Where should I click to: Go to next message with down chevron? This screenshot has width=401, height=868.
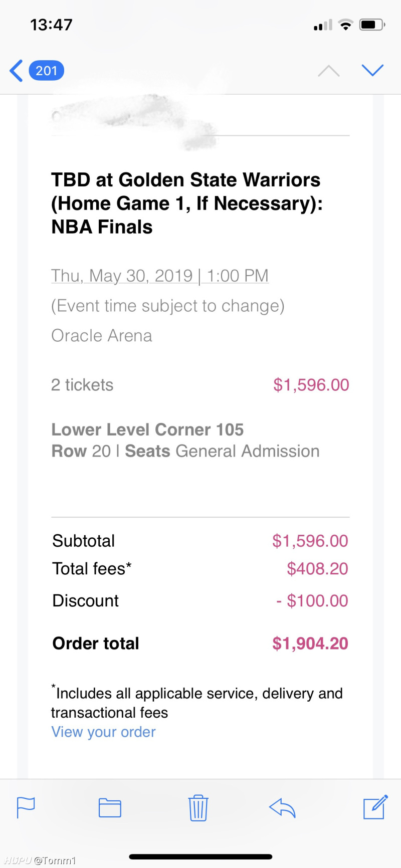pos(372,71)
